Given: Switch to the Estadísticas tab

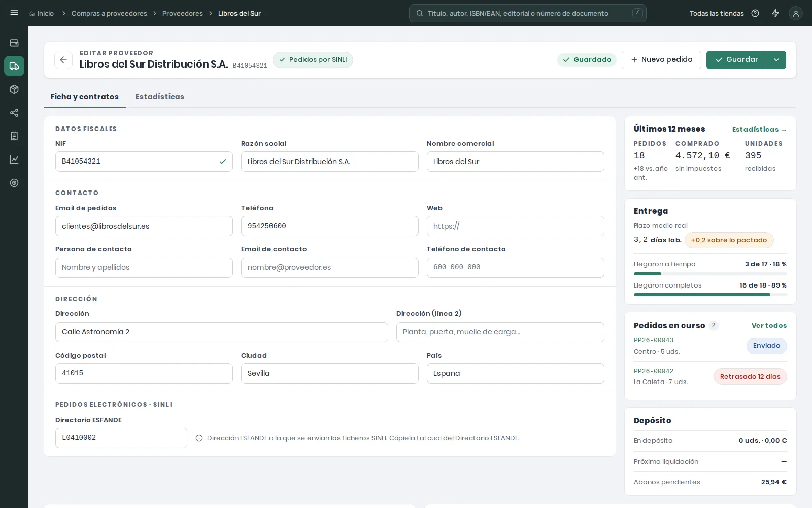Looking at the screenshot, I should pyautogui.click(x=160, y=97).
